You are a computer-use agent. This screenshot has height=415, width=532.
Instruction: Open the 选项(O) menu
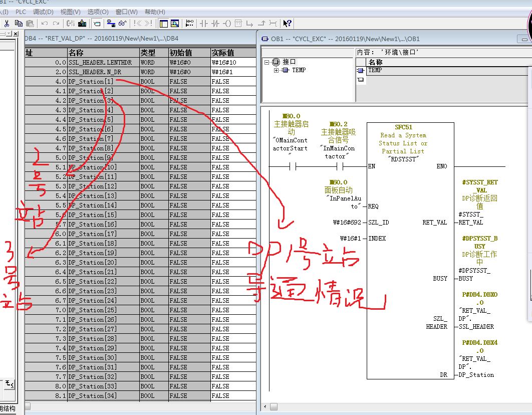click(98, 12)
